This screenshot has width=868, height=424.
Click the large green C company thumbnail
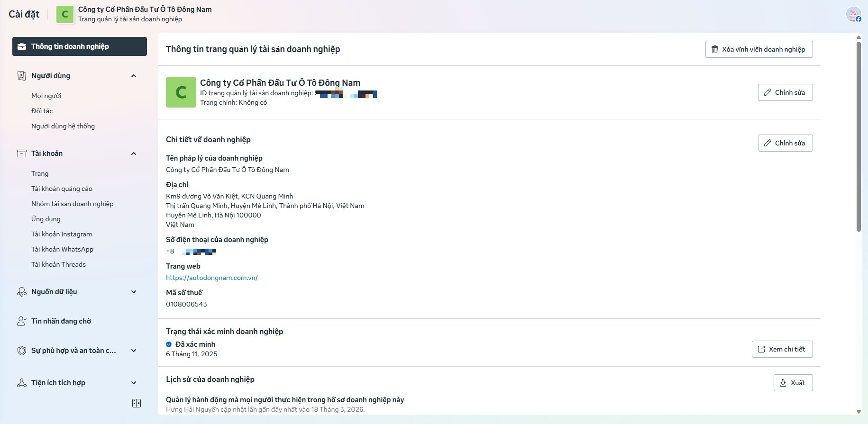(181, 92)
